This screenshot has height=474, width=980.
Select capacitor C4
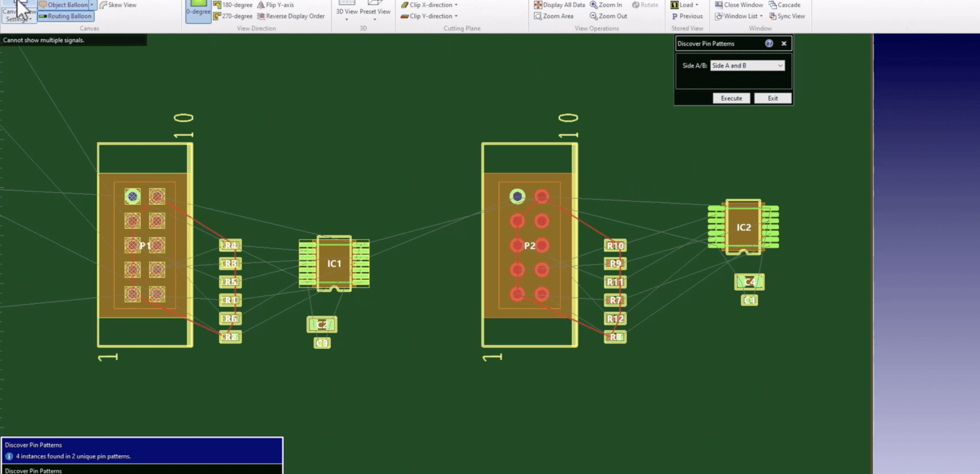[750, 282]
